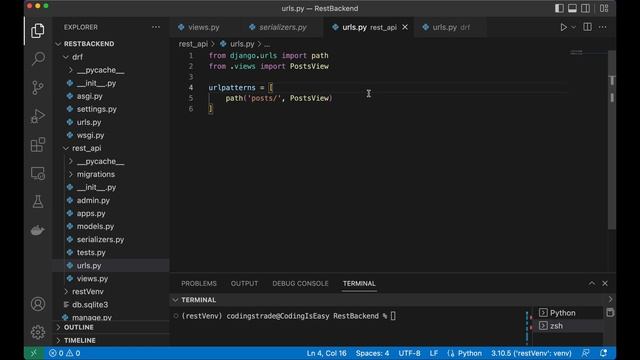The height and width of the screenshot is (360, 640).
Task: Open the Manage gear settings
Action: point(38,332)
